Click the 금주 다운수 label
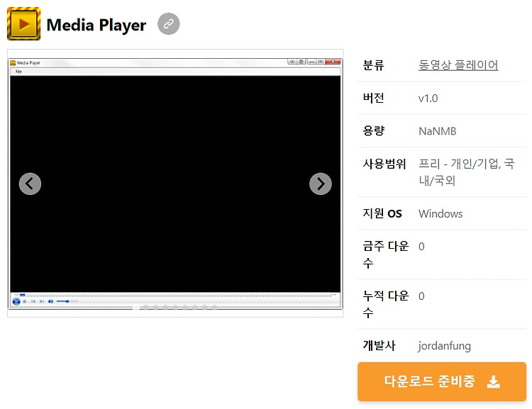The width and height of the screenshot is (532, 409). [386, 254]
